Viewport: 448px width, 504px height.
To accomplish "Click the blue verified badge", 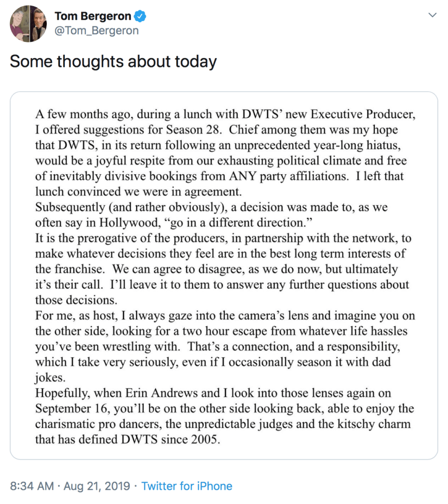I will 140,16.
